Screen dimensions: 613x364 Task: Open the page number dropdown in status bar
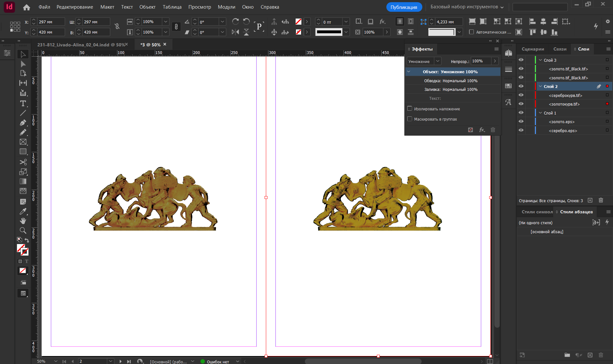point(110,361)
